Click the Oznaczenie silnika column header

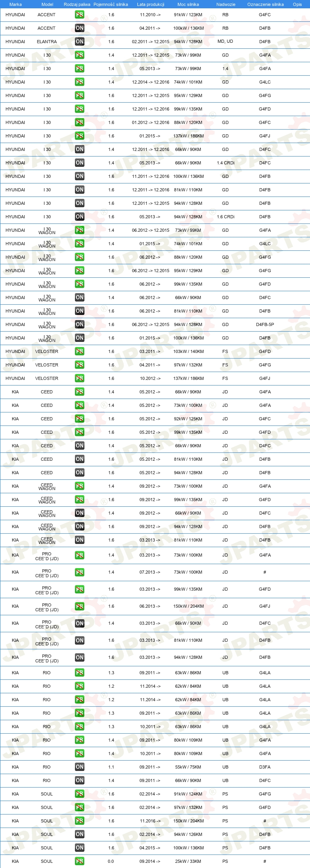[265, 4]
